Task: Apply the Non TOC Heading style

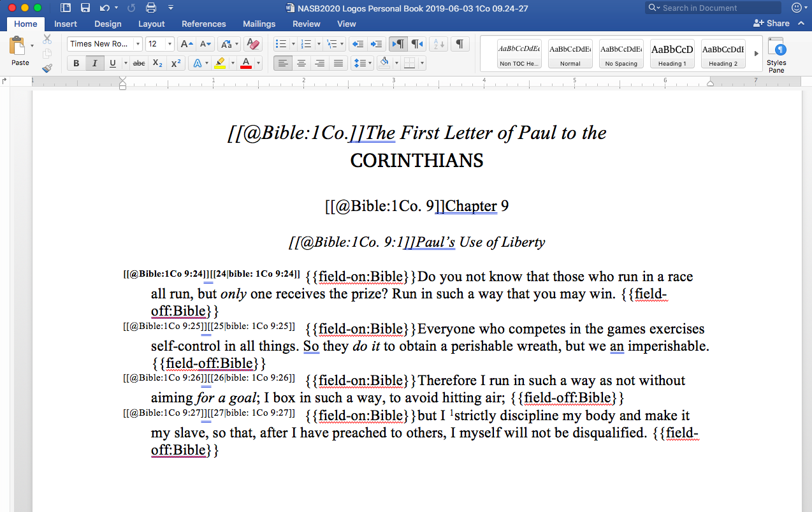Action: pyautogui.click(x=519, y=54)
